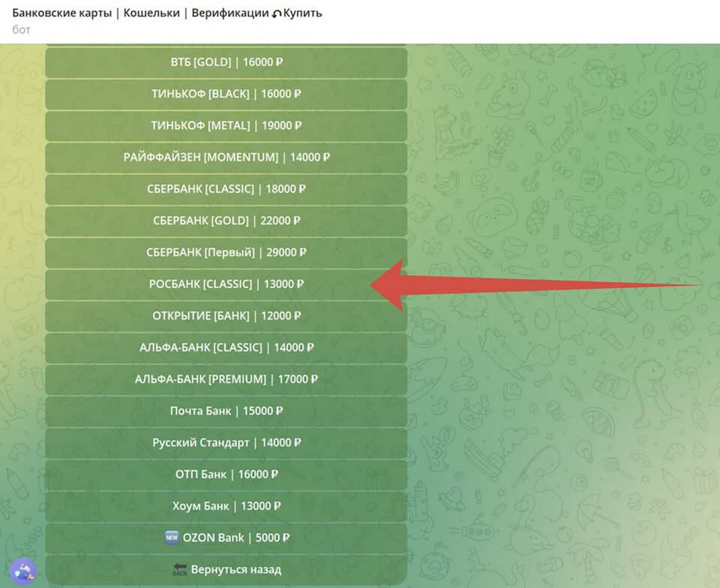720x588 pixels.
Task: Select АЛЬФА-БАНК [PREMIUM] 17000 ₽
Action: pyautogui.click(x=226, y=379)
